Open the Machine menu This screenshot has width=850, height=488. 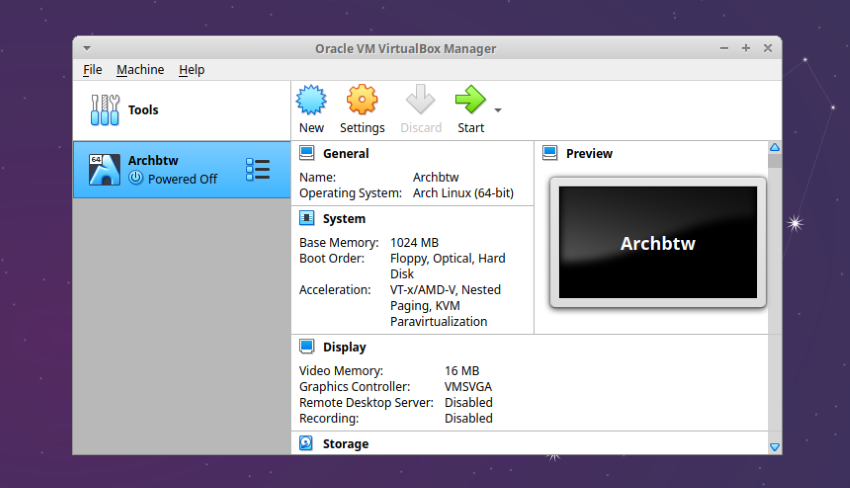[x=140, y=69]
